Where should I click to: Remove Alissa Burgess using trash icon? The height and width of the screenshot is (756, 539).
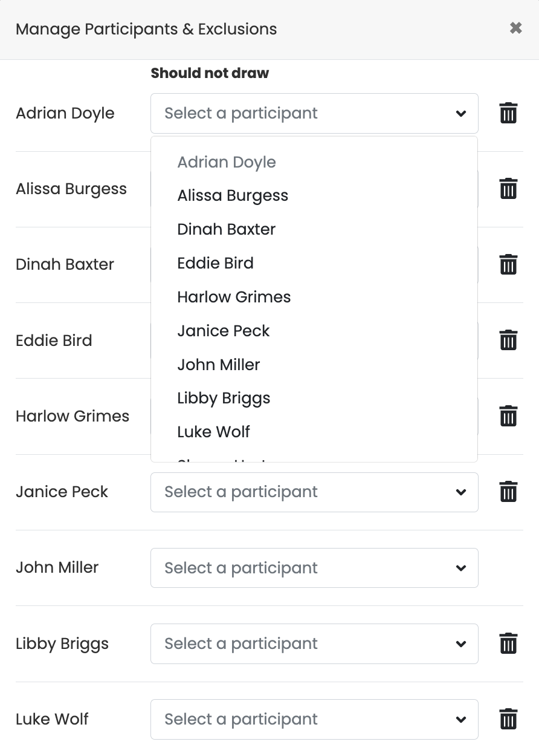click(508, 189)
